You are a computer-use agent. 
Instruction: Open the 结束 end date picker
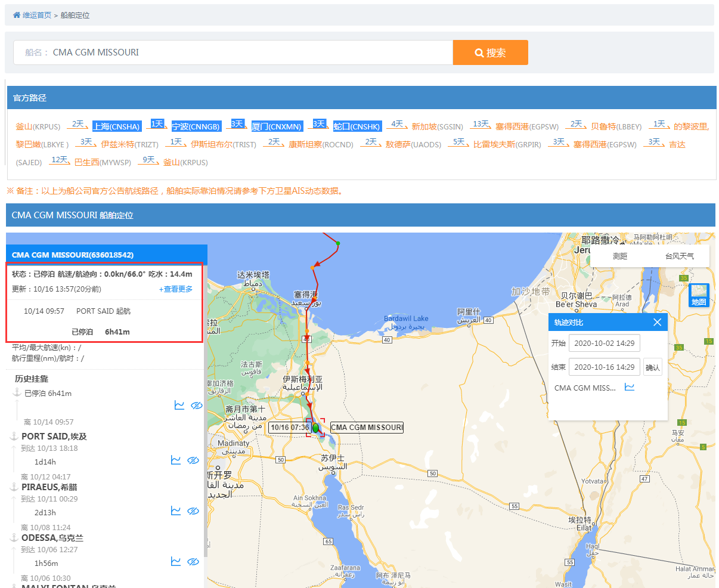click(x=604, y=367)
